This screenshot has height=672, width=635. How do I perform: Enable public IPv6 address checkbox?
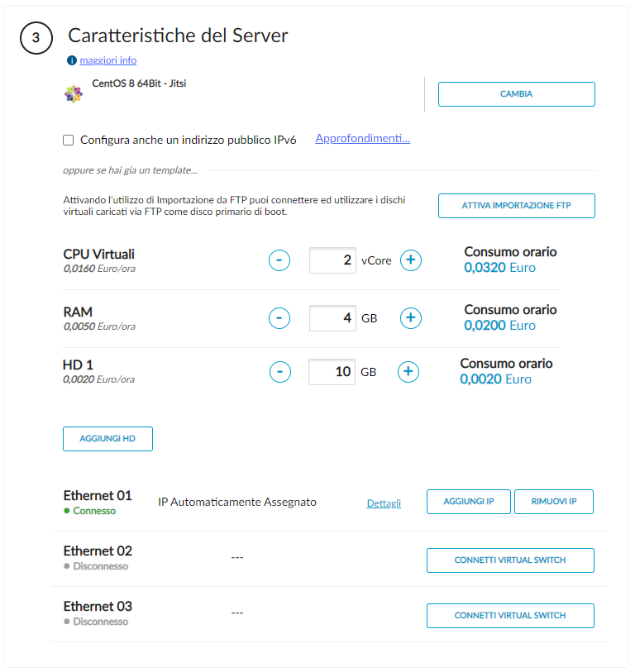(x=69, y=141)
